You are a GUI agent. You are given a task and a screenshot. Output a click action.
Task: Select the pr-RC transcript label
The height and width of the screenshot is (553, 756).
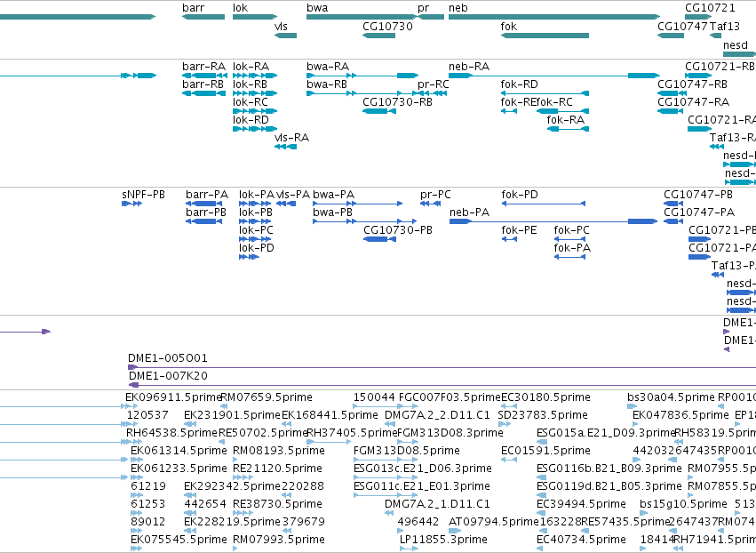coord(434,84)
